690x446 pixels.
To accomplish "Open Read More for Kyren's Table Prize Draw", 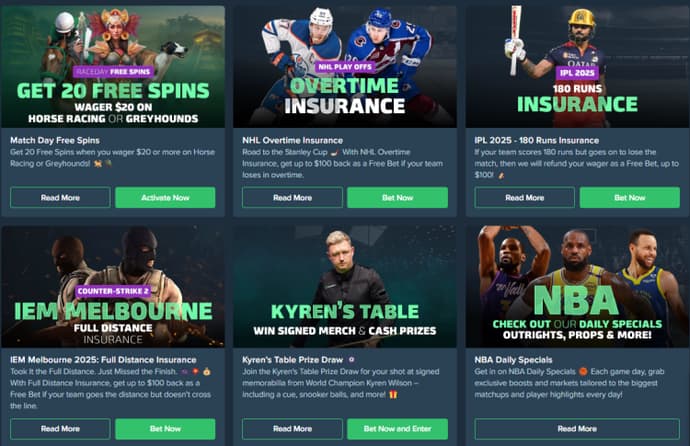I will (x=292, y=429).
